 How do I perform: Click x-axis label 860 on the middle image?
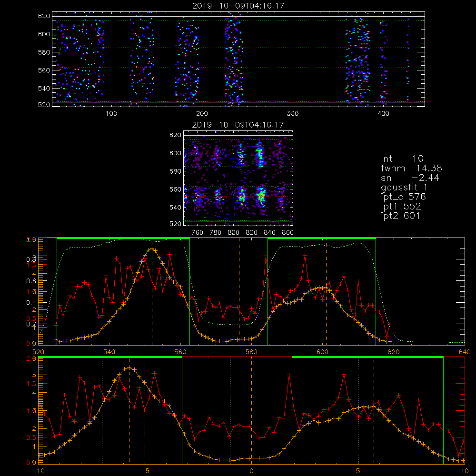288,233
